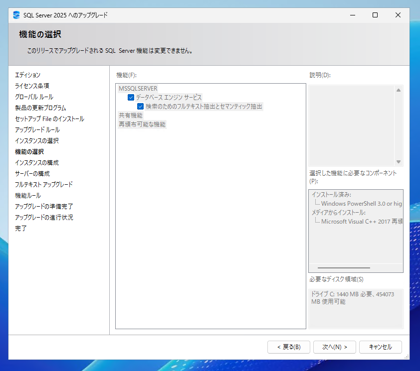Click description box scroll up arrow

click(x=398, y=90)
